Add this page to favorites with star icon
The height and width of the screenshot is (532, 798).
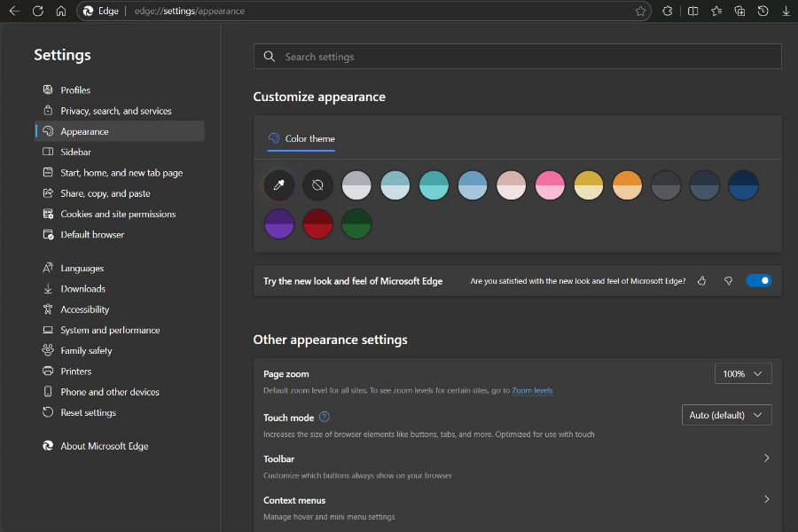tap(640, 11)
